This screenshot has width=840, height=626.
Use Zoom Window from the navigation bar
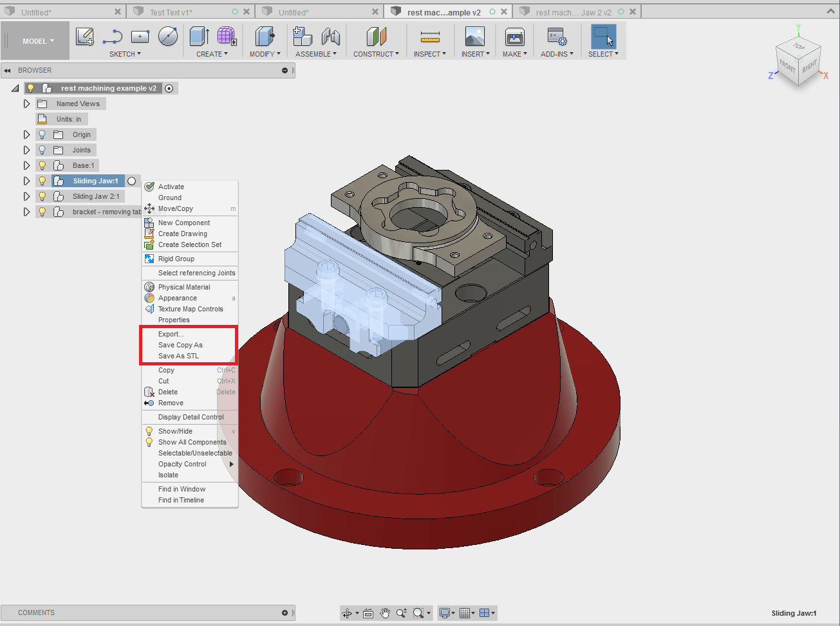(419, 612)
